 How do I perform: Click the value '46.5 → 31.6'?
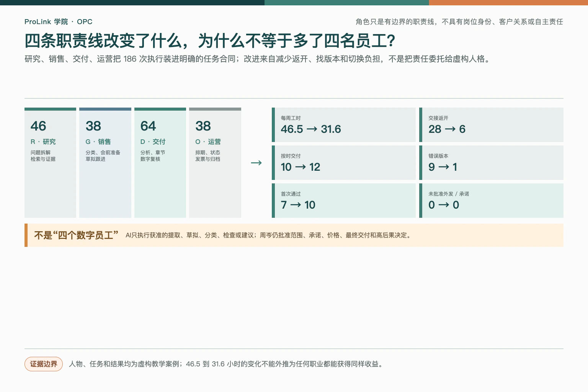(x=311, y=129)
